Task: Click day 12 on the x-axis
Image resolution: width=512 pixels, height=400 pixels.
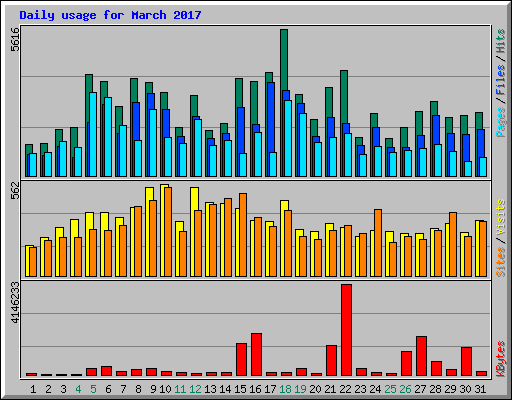Action: pyautogui.click(x=195, y=389)
